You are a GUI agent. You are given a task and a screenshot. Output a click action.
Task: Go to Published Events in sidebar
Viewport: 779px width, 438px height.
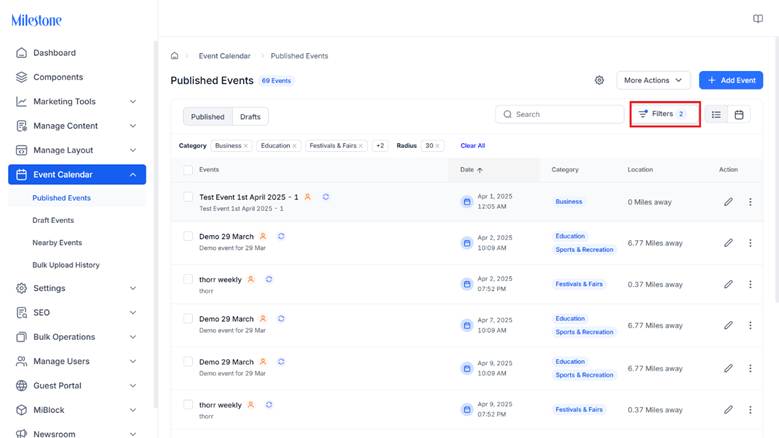point(62,198)
